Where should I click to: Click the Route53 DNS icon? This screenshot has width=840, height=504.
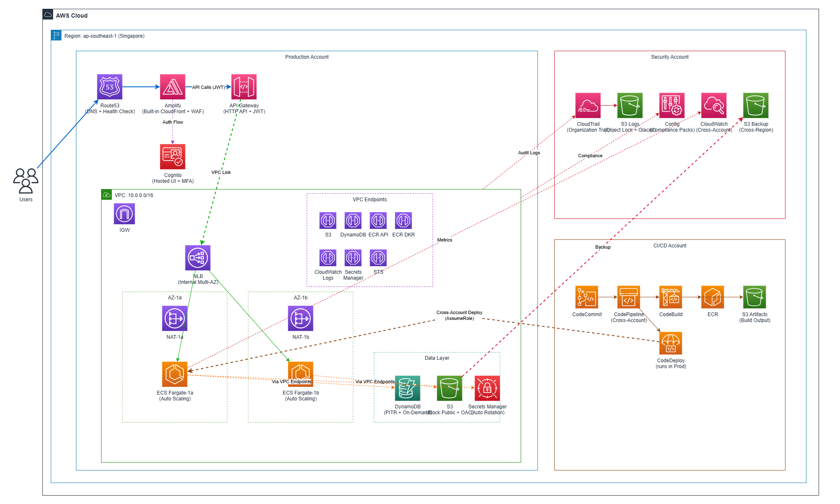click(x=110, y=87)
